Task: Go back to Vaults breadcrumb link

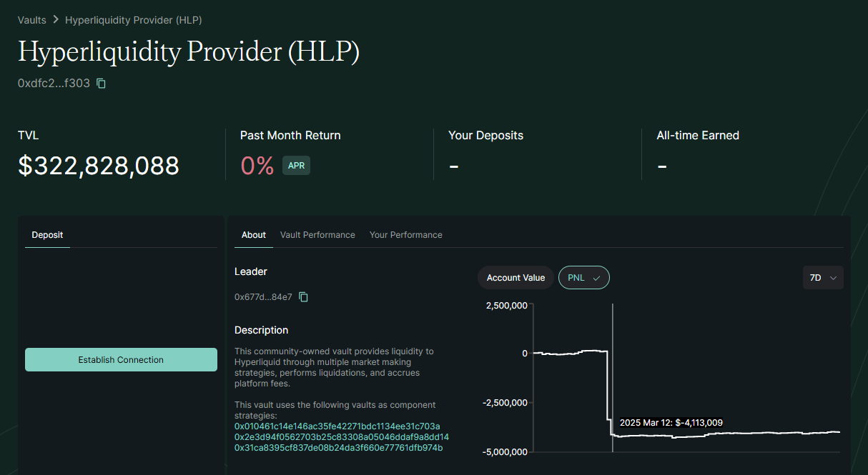Action: [32, 20]
